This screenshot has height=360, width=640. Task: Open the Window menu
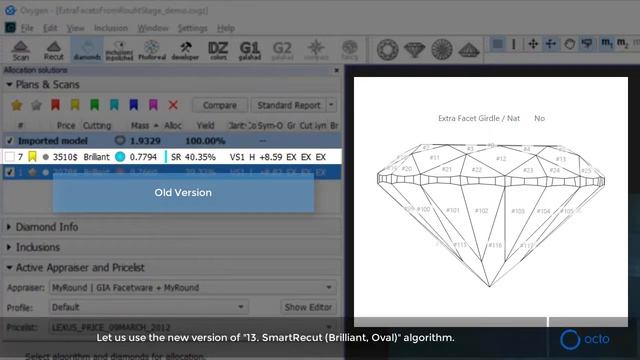(153, 28)
